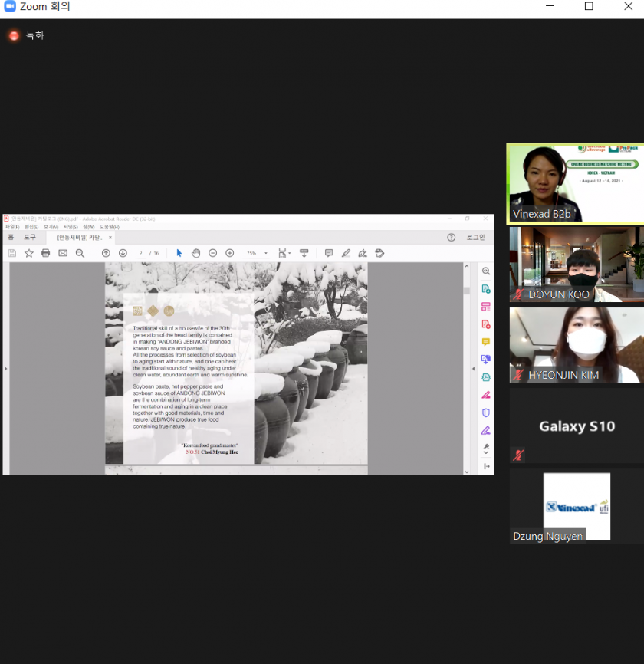Print the PDF using the printer icon
The image size is (644, 664).
point(46,253)
